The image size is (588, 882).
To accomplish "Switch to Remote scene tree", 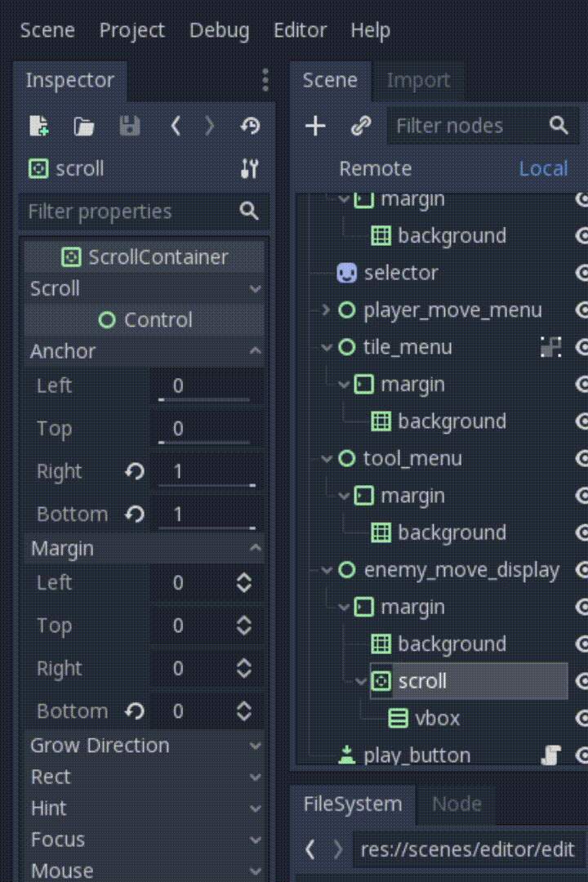I will pyautogui.click(x=376, y=168).
